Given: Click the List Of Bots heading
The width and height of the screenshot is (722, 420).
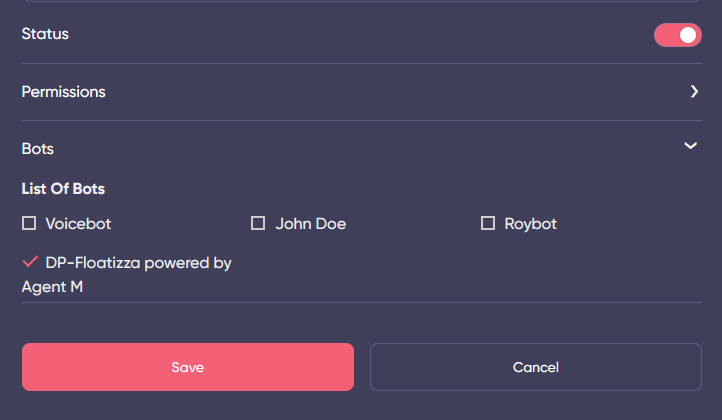Looking at the screenshot, I should tap(63, 188).
